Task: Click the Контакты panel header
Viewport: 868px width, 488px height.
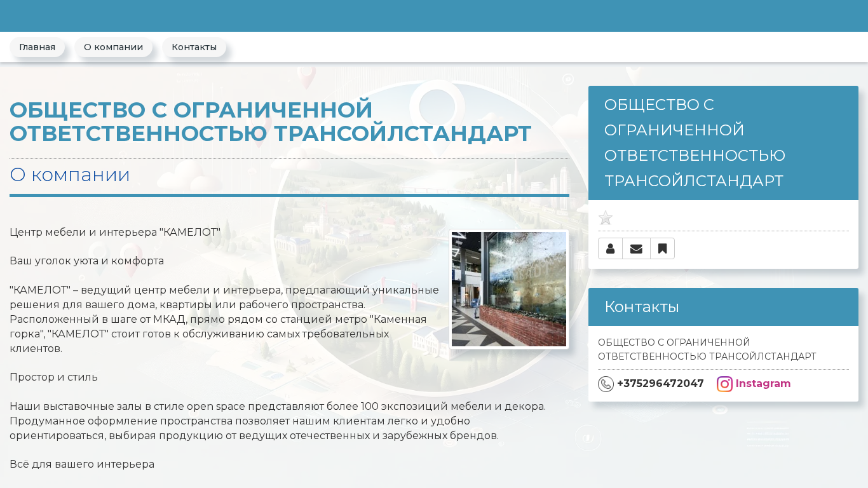Action: coord(723,307)
